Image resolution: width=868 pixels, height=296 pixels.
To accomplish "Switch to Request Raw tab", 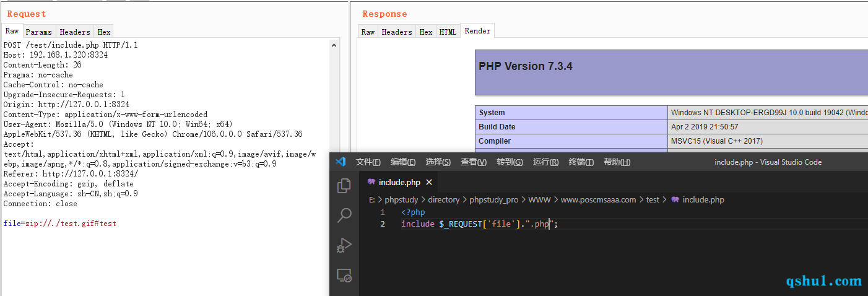I will click(12, 31).
